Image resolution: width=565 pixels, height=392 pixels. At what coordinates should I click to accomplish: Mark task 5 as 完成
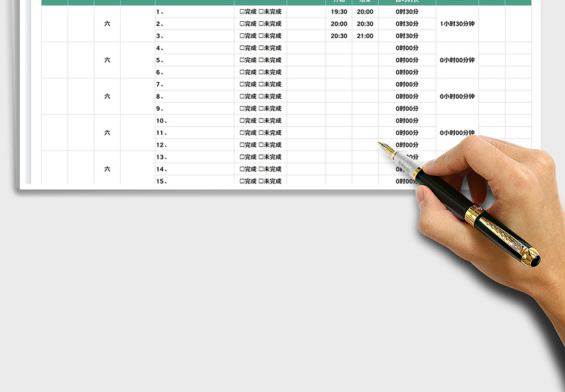click(x=242, y=60)
